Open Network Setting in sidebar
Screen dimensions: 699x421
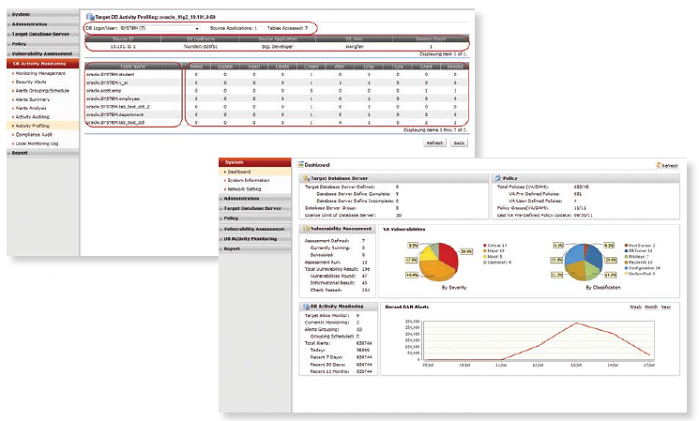244,189
